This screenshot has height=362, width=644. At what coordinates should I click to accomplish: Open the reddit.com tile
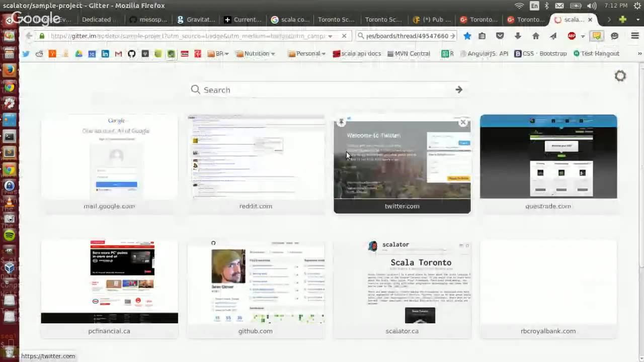[x=256, y=164]
